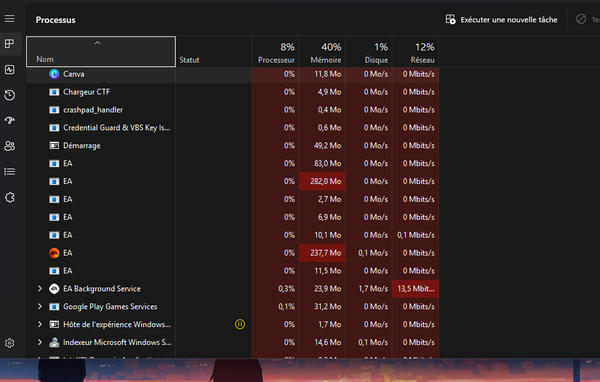
Task: Click Exécuter une nouvelle tâche button
Action: 501,20
